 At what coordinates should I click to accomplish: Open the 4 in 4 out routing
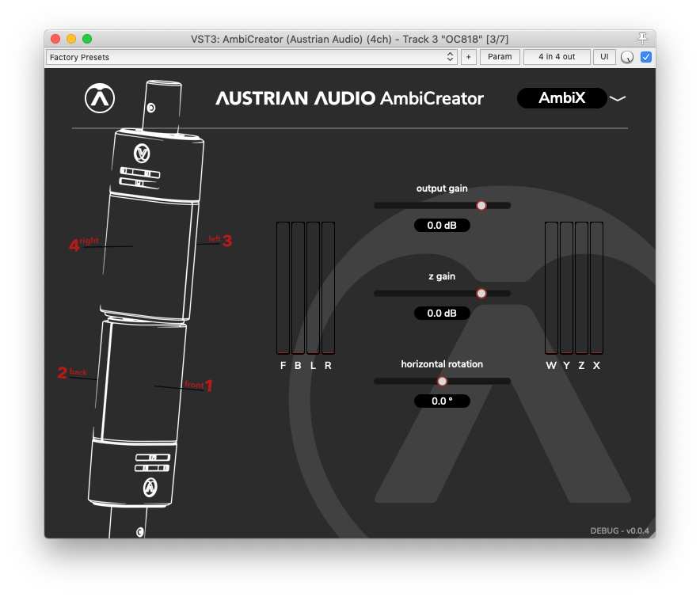tap(557, 57)
